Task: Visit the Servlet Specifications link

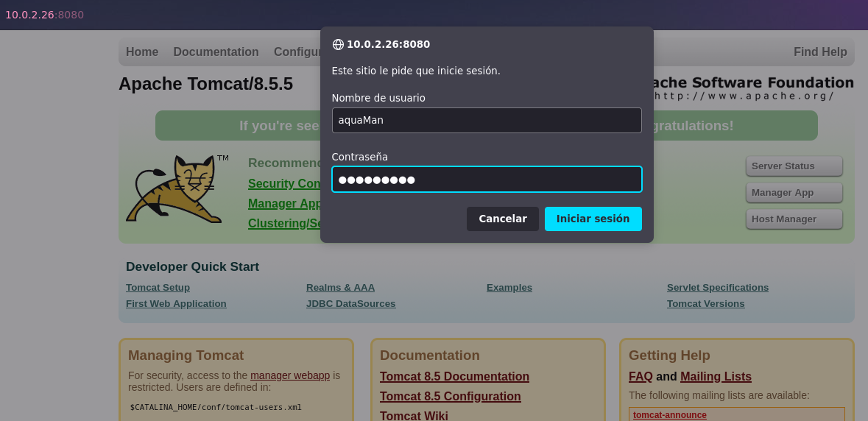Action: (717, 288)
